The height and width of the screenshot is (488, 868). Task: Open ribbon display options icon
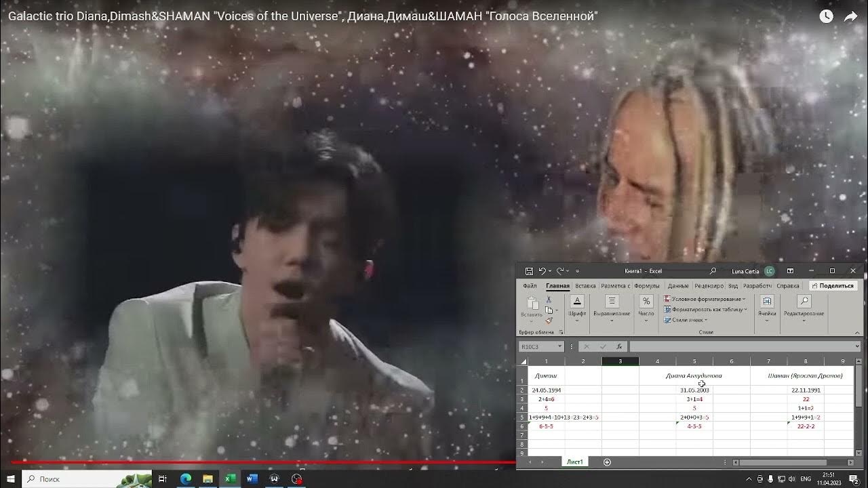(790, 271)
